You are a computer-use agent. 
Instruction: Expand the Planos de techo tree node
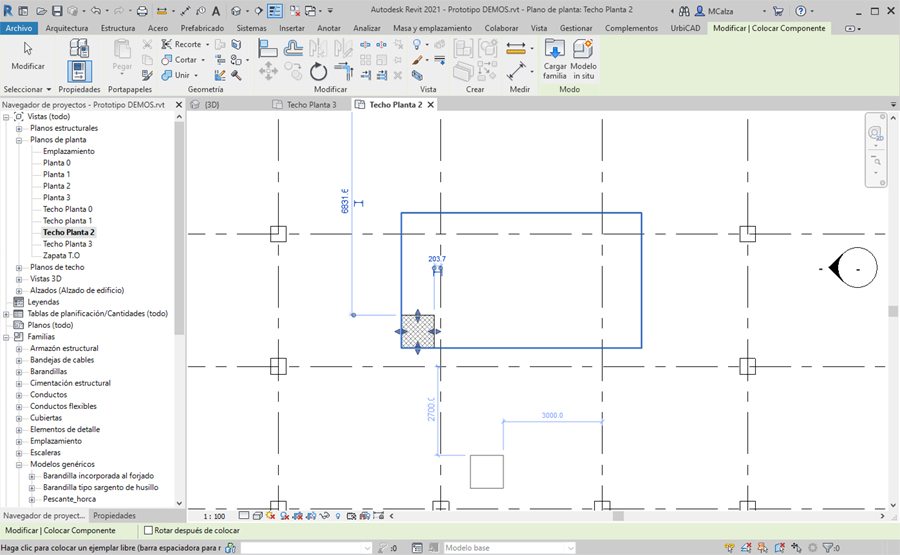coord(19,267)
